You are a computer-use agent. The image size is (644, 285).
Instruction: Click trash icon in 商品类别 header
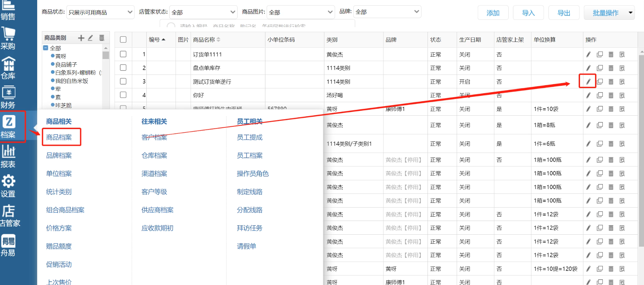pos(102,38)
